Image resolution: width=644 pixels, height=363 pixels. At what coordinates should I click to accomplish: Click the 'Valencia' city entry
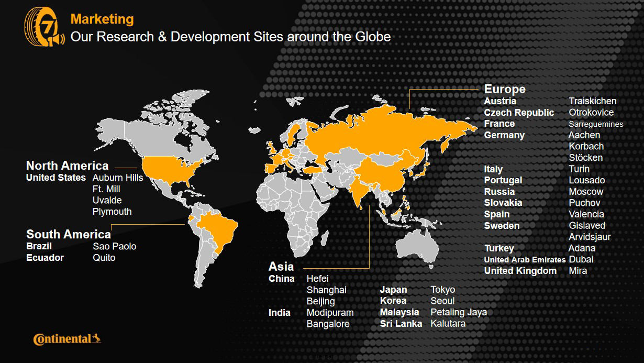point(586,214)
